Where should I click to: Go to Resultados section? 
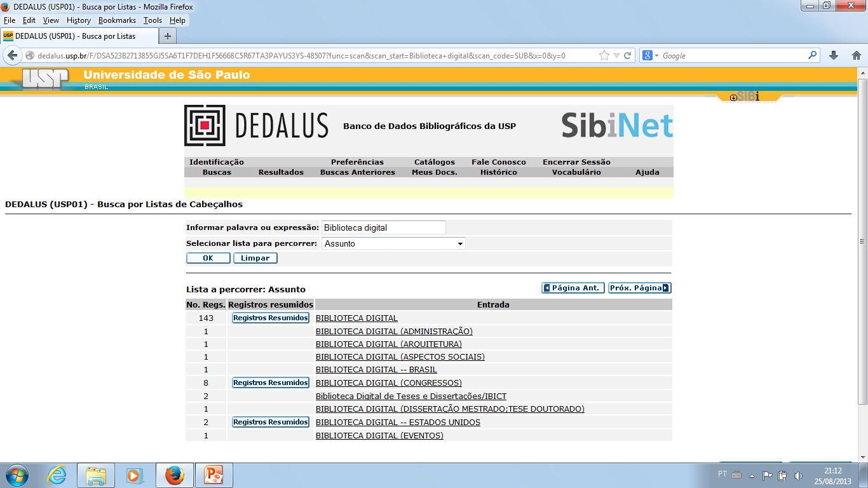[x=281, y=172]
